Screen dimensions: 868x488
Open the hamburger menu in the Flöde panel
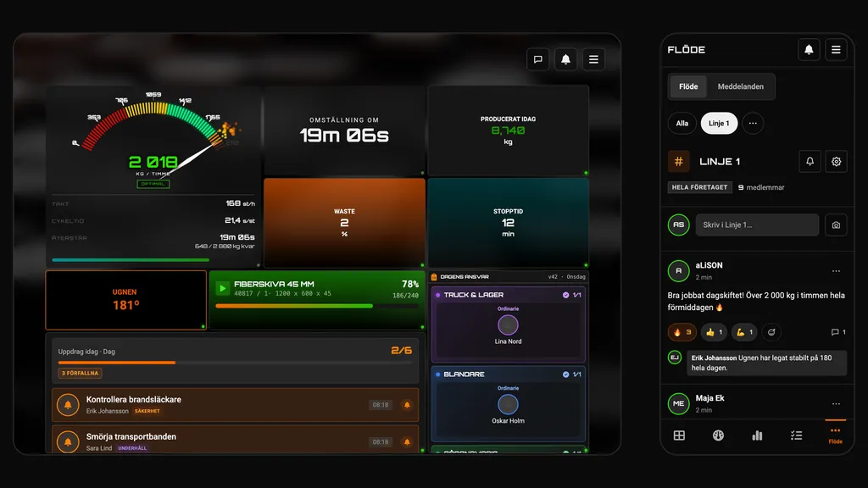pyautogui.click(x=836, y=50)
